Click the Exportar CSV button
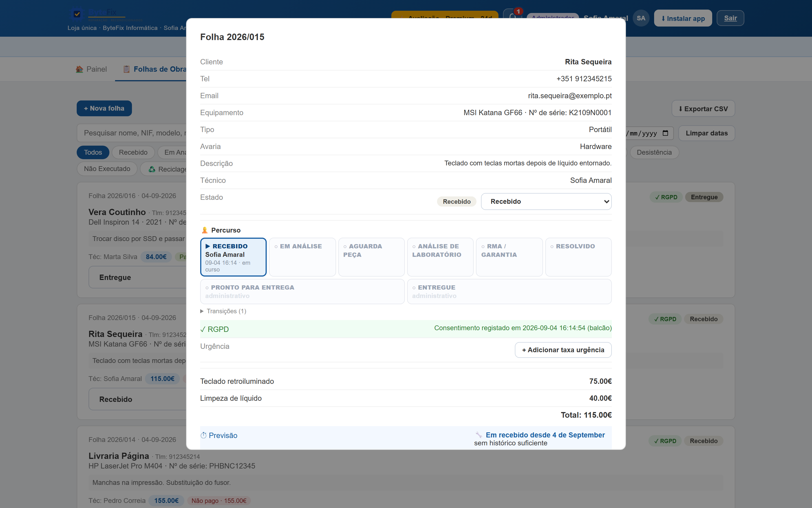812x508 pixels. (703, 109)
